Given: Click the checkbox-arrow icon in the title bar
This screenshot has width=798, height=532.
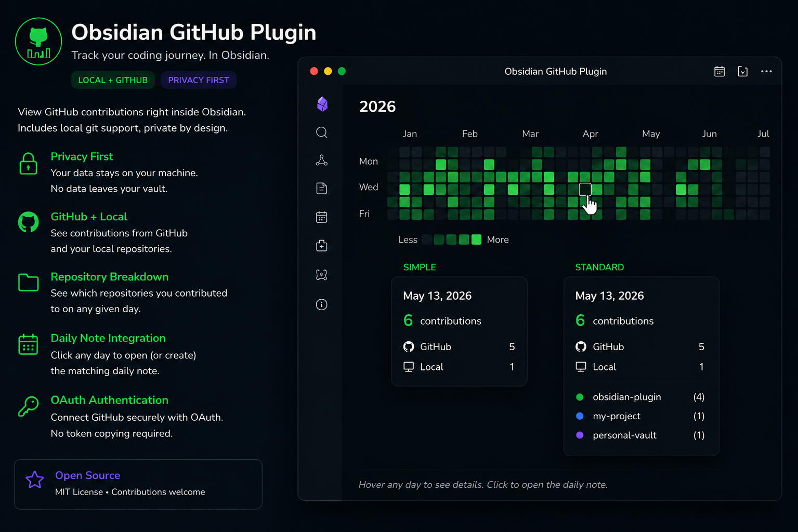Looking at the screenshot, I should coord(743,71).
